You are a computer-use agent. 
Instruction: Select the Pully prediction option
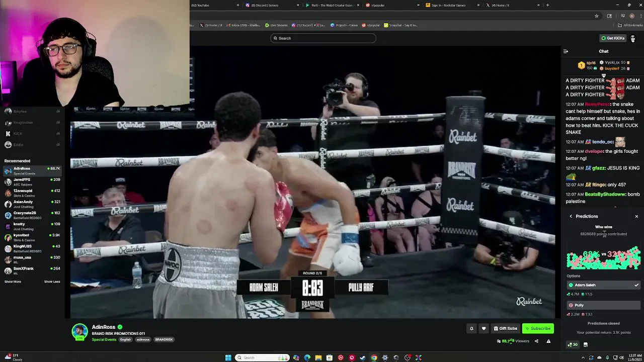[x=603, y=305]
